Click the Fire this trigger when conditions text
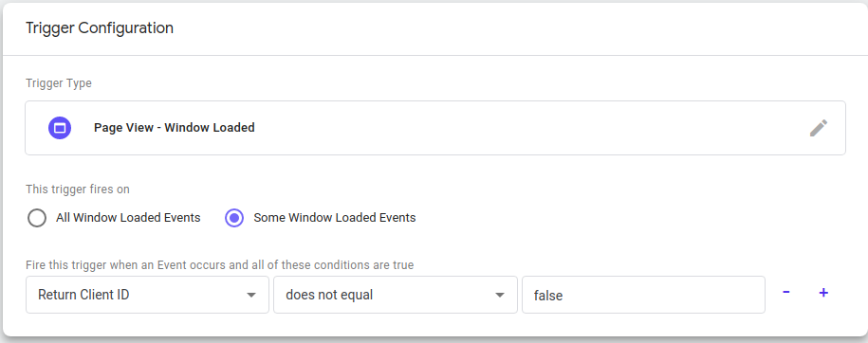Screen dimensions: 868x343 (220, 265)
